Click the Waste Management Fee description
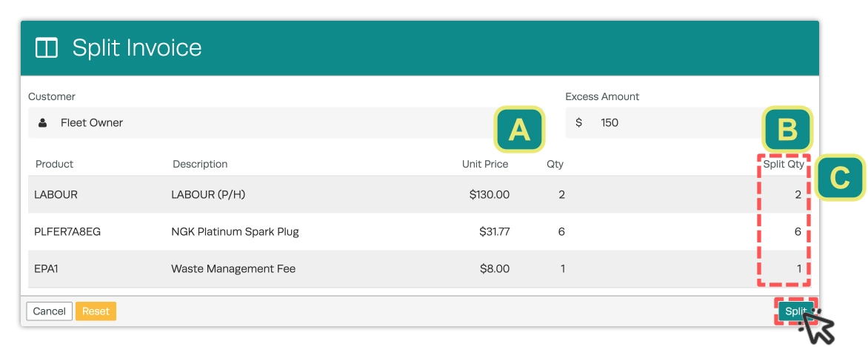Screen dimensions: 868x347 click(233, 269)
